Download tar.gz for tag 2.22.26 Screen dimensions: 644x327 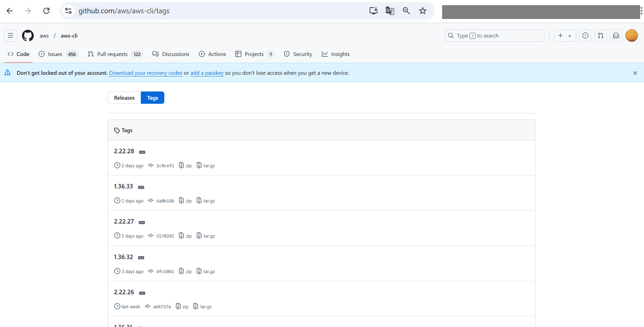coord(203,306)
